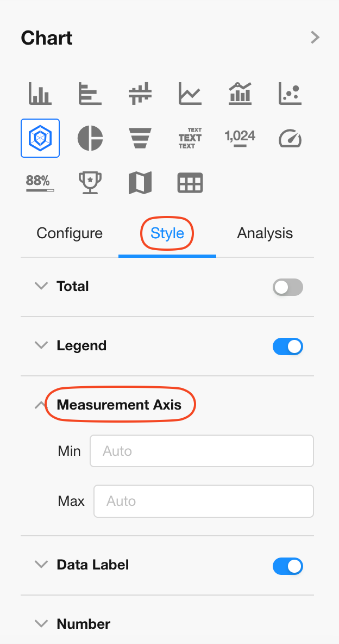Disable the Data Label toggle
This screenshot has width=339, height=644.
click(x=287, y=566)
